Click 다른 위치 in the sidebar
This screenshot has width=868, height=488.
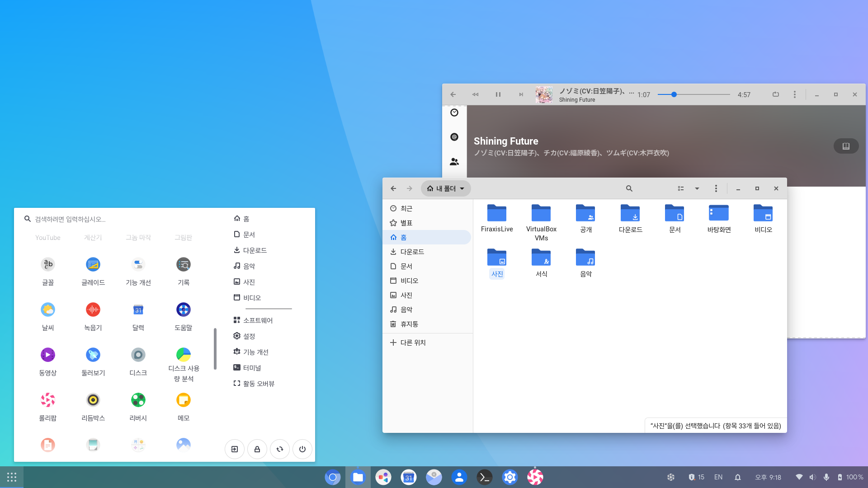412,343
